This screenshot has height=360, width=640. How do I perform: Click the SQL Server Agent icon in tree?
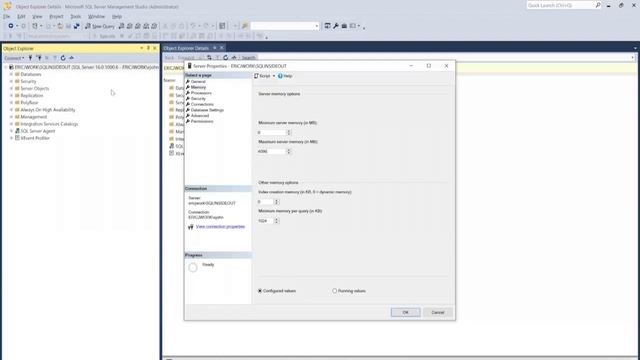click(17, 131)
